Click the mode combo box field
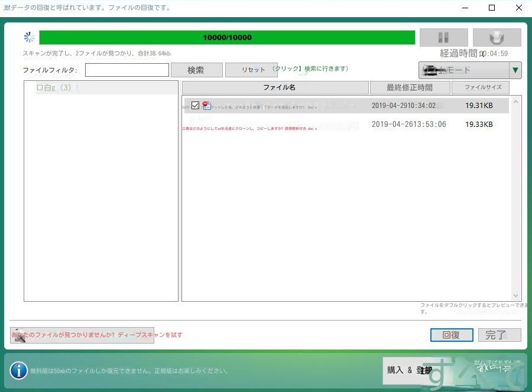The width and height of the screenshot is (532, 392). coord(464,70)
